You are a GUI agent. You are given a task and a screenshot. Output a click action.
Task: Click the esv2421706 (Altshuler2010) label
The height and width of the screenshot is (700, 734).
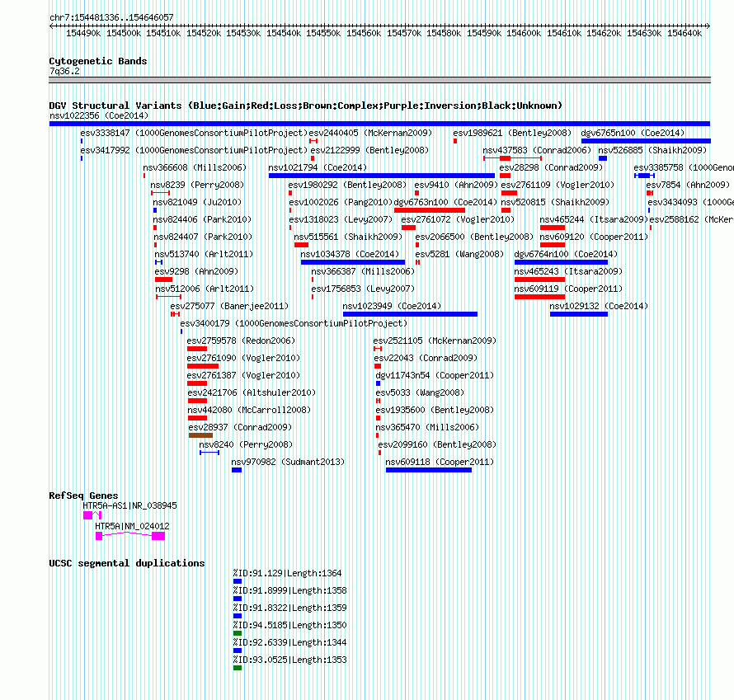(252, 392)
